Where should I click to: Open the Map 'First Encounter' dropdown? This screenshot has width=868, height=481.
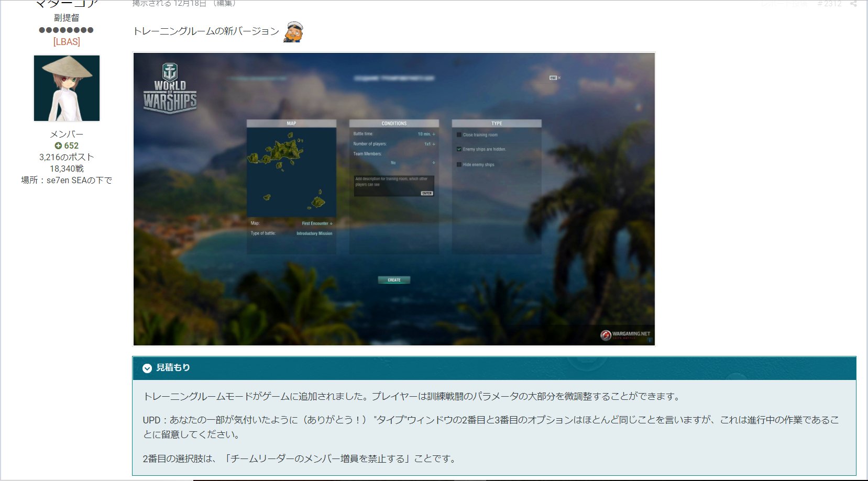[x=317, y=223]
